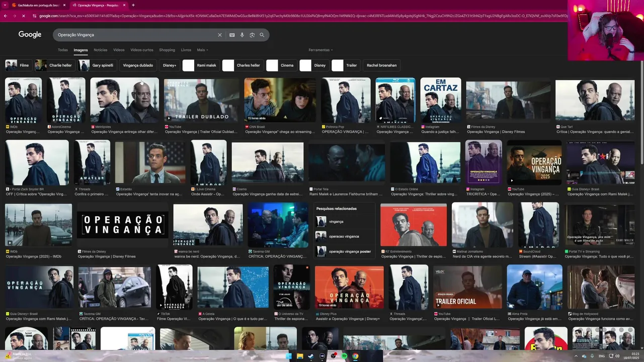Select the Imagens tab
This screenshot has width=644, height=362.
click(x=80, y=50)
